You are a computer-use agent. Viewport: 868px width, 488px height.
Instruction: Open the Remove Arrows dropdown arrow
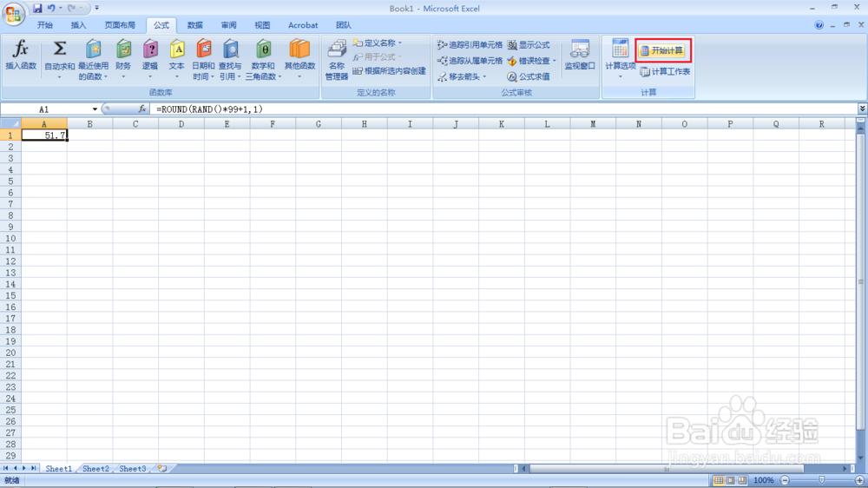pos(484,76)
